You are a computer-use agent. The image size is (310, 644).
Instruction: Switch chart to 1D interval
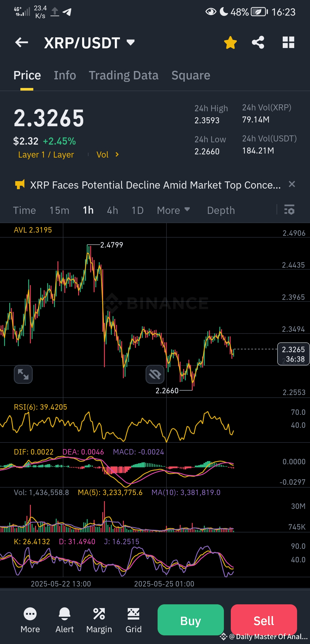click(137, 210)
